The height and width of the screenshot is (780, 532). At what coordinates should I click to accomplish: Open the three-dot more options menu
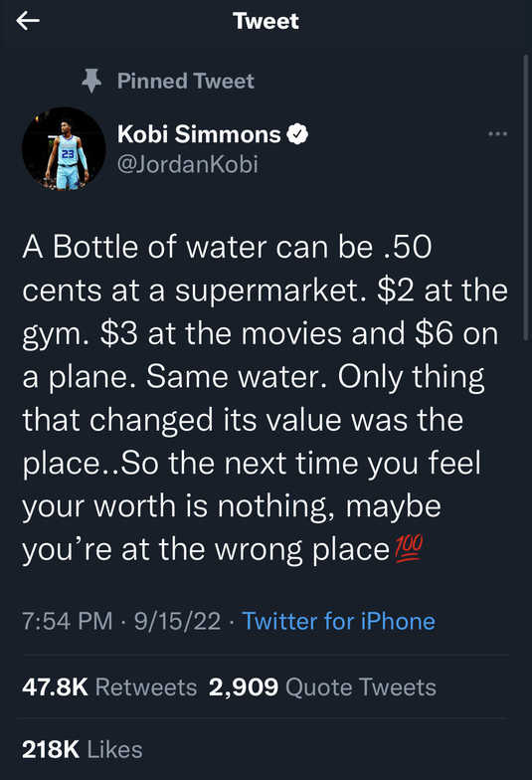497,133
